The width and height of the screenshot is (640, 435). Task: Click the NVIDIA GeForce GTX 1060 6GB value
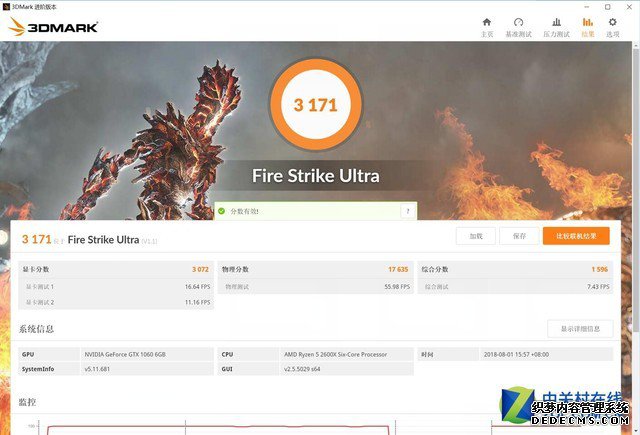pyautogui.click(x=125, y=355)
